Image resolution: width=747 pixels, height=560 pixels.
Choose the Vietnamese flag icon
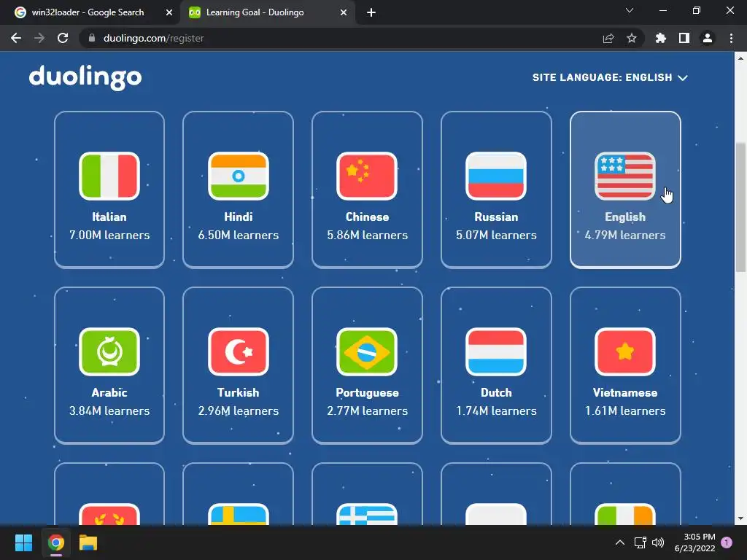[x=625, y=352]
